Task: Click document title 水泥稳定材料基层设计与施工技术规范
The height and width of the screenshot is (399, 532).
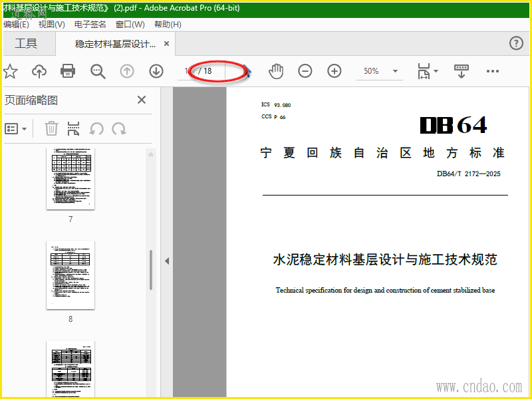Action: (x=385, y=259)
